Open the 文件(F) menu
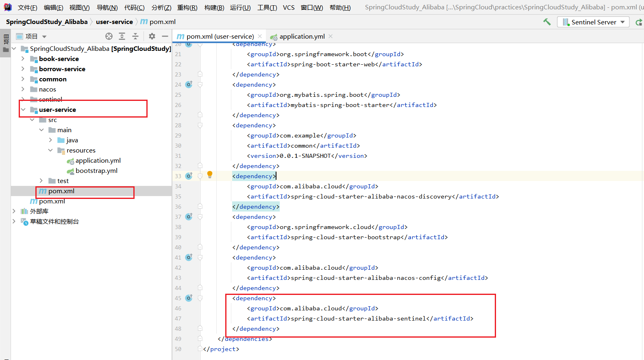Viewport: 644px width, 360px height. point(28,8)
